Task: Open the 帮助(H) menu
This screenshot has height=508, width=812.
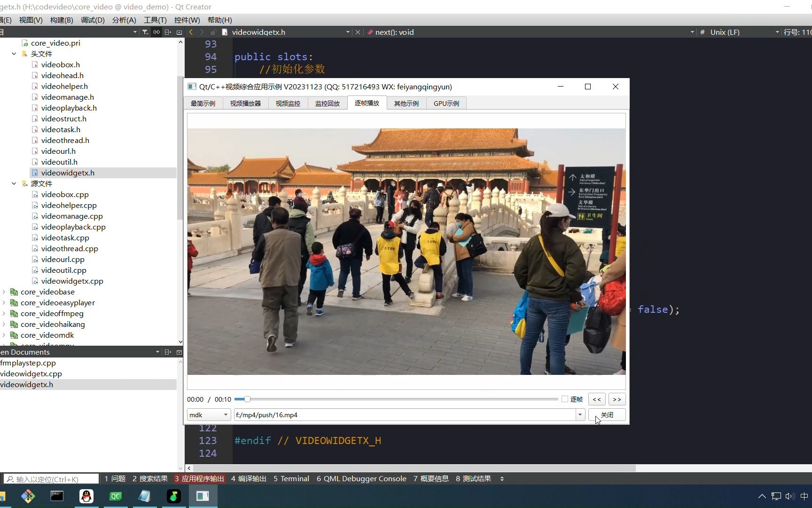Action: point(219,20)
